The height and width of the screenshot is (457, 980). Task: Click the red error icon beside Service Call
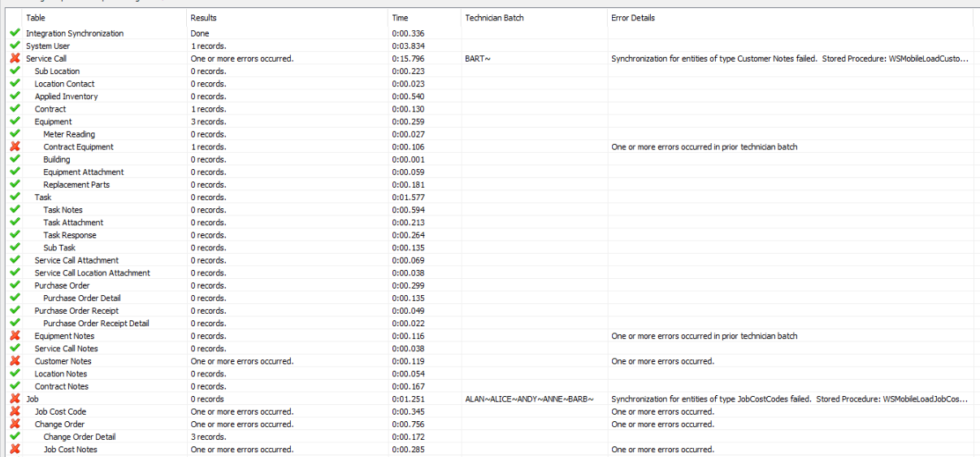(x=15, y=59)
